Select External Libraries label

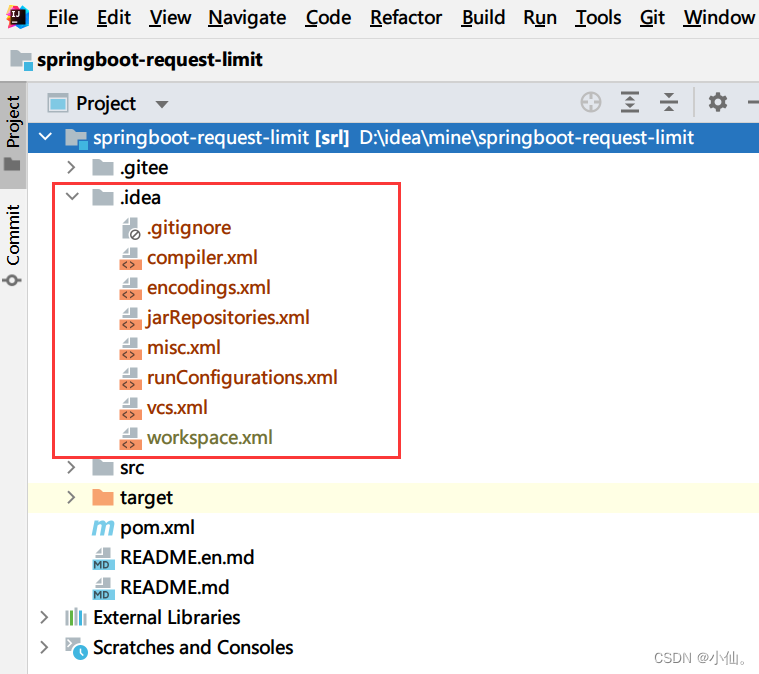(167, 618)
